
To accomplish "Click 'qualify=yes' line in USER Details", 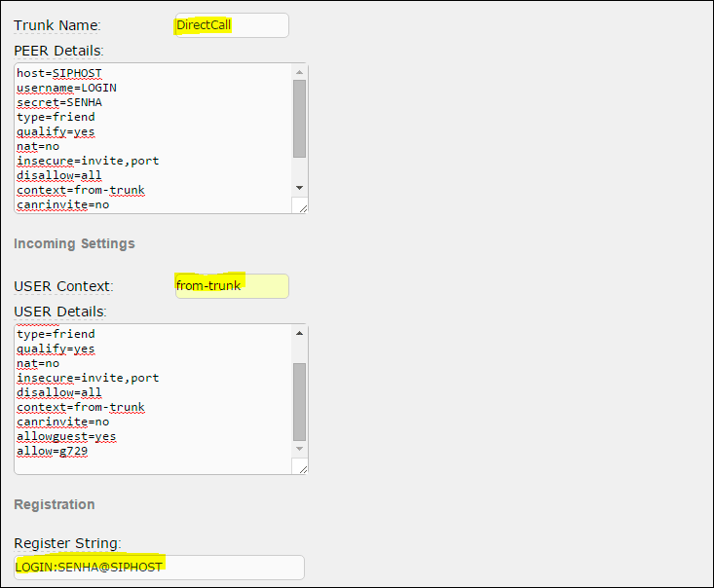I will pyautogui.click(x=56, y=349).
